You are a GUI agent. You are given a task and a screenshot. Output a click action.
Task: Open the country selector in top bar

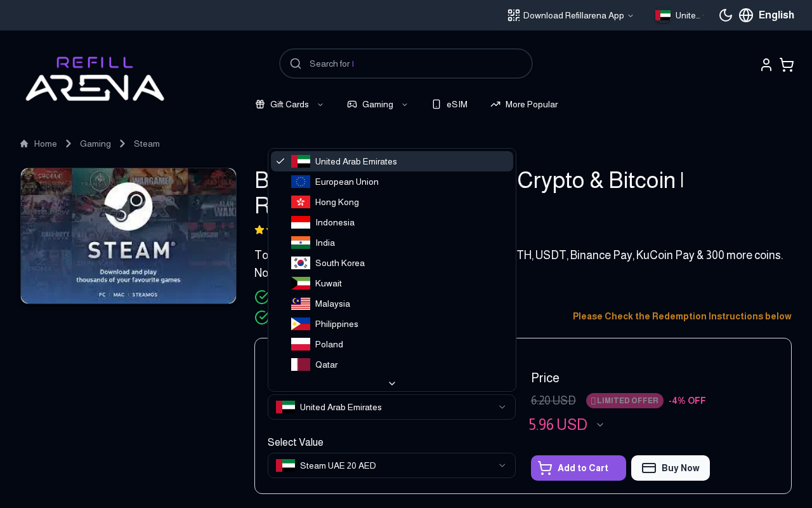[679, 15]
